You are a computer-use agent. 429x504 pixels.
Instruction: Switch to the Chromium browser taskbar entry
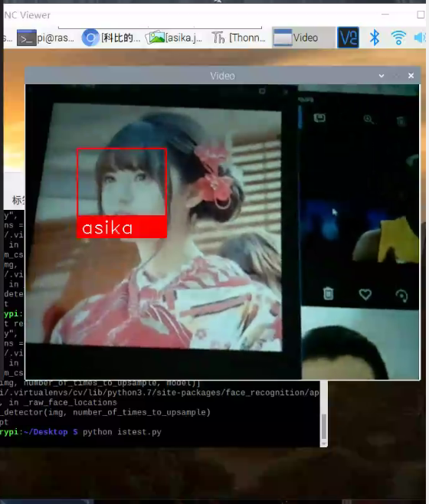coord(111,38)
